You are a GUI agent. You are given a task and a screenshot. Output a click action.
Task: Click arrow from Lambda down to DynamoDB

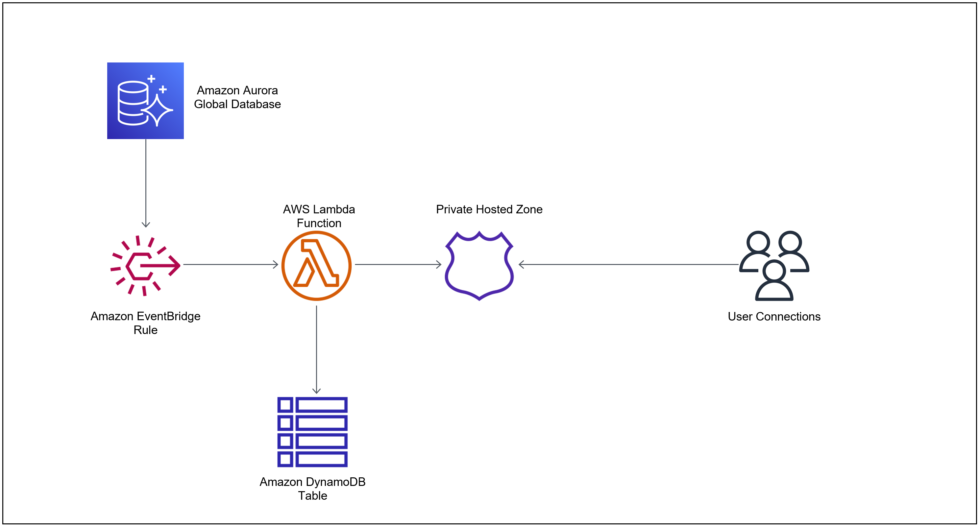pos(316,349)
